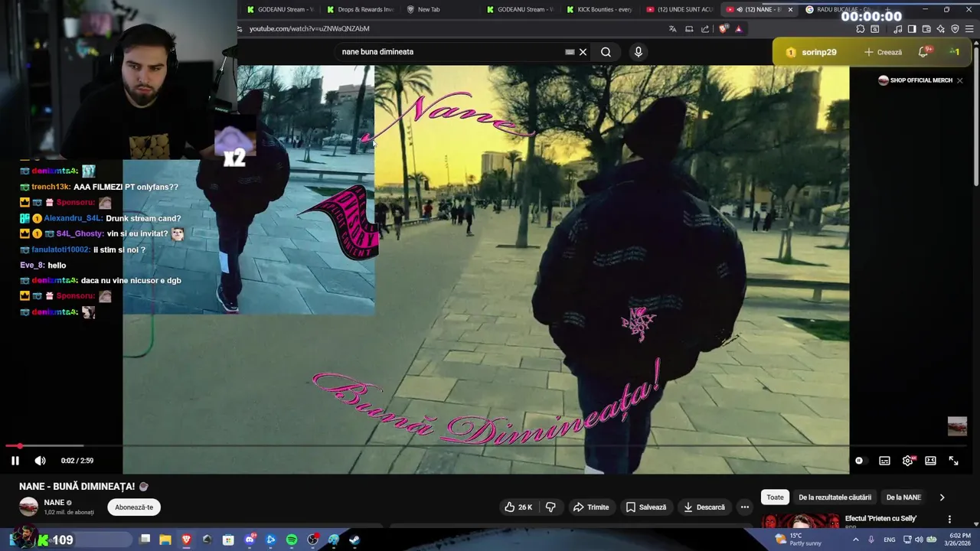Open the three-dot more actions menu
The image size is (980, 551).
point(744,507)
